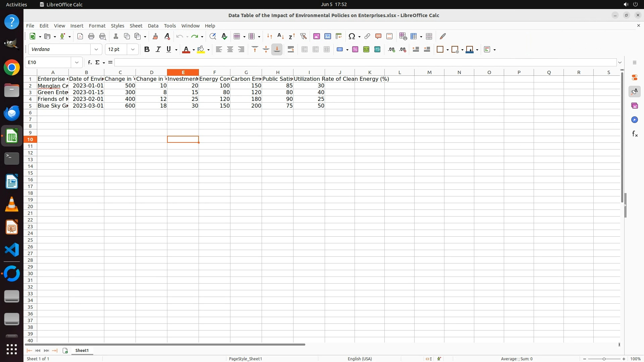Click the Sort Ascending icon
Screen dimensions: 644x362
coord(280,36)
